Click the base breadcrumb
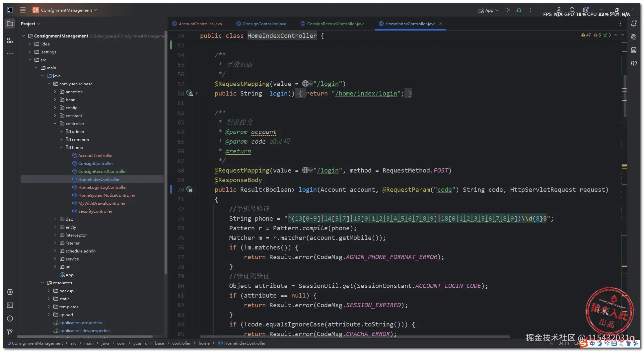The width and height of the screenshot is (644, 352). pos(160,343)
